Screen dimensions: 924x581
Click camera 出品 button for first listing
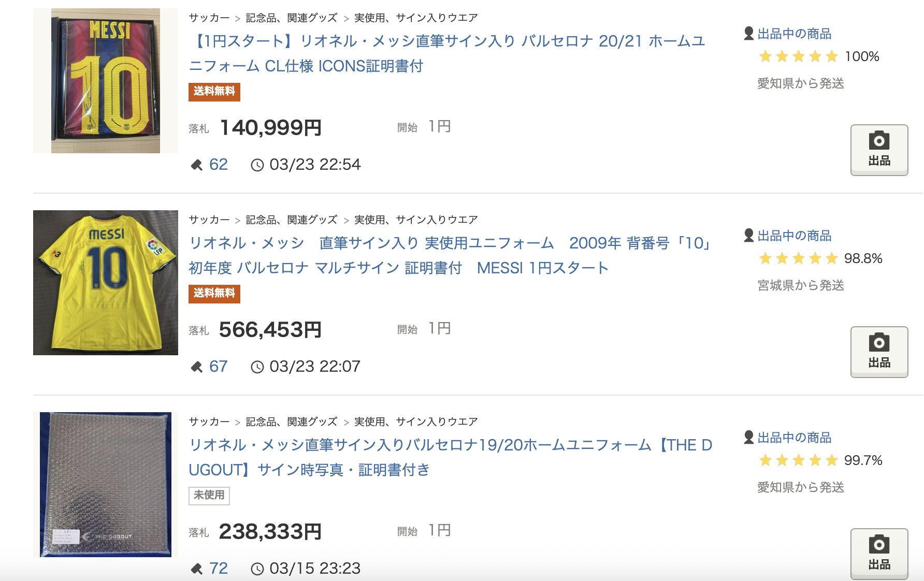[879, 150]
